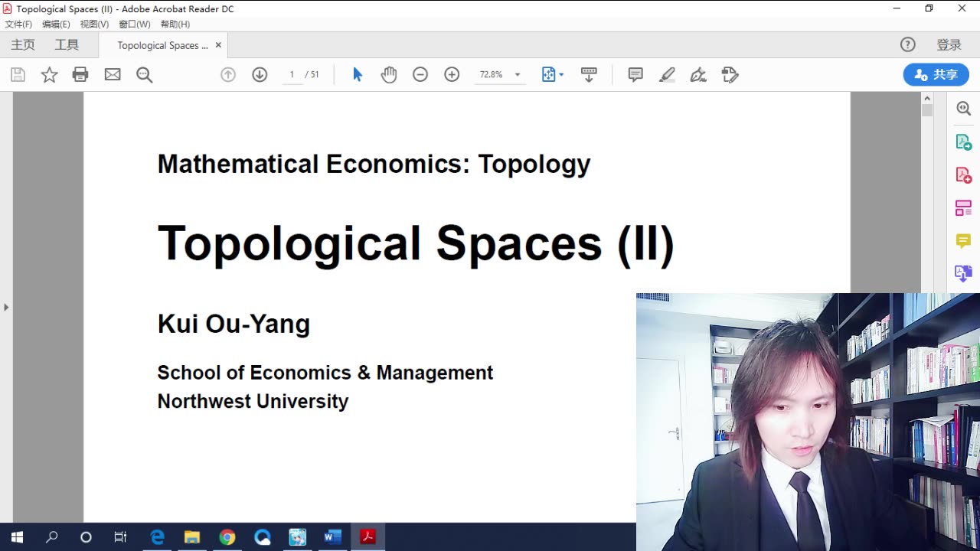Activate the Hand pan tool

(x=389, y=74)
